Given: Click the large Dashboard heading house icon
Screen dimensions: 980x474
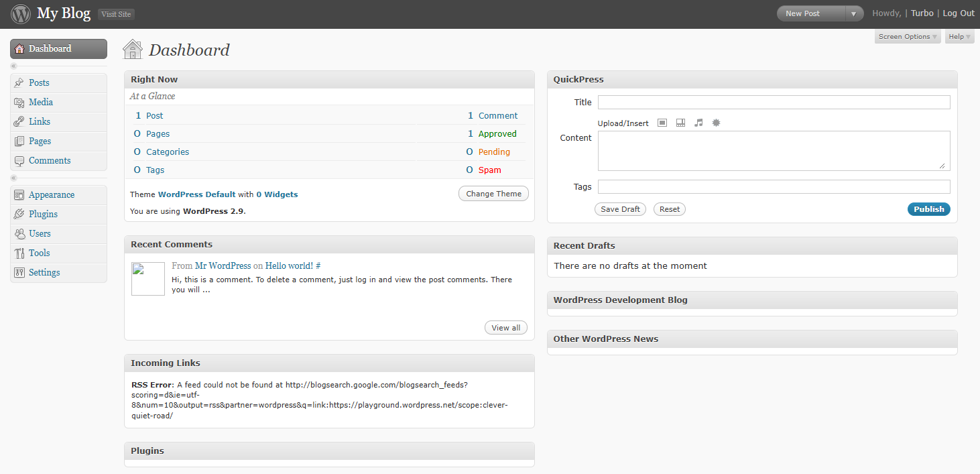Looking at the screenshot, I should point(133,49).
